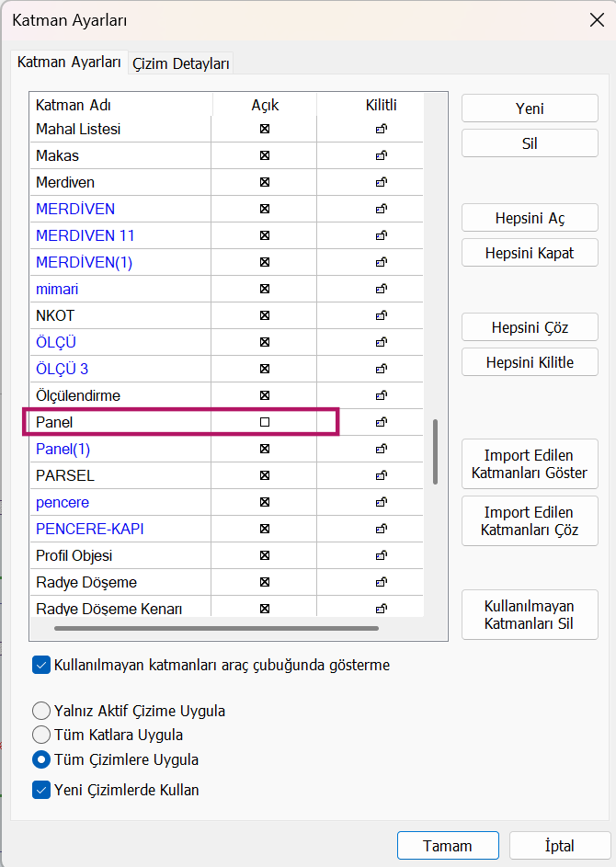Toggle Açık checkbox for Panel(1) layer
Screen dimensions: 616x867
pyautogui.click(x=265, y=449)
